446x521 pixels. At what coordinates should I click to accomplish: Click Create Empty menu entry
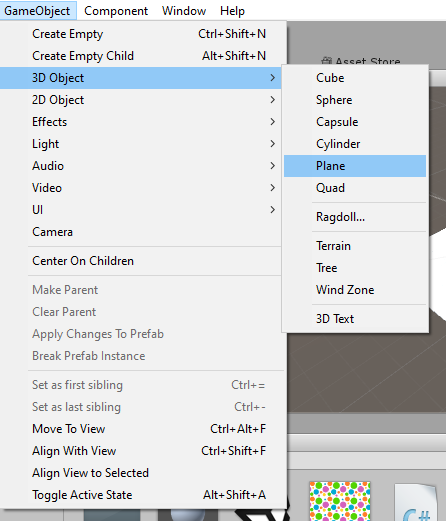click(142, 34)
